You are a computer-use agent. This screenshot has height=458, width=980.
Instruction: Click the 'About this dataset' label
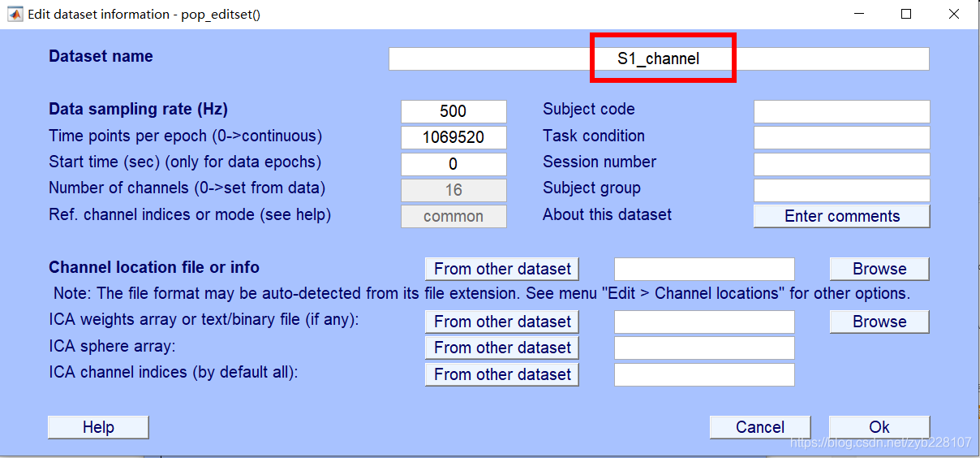pos(608,214)
